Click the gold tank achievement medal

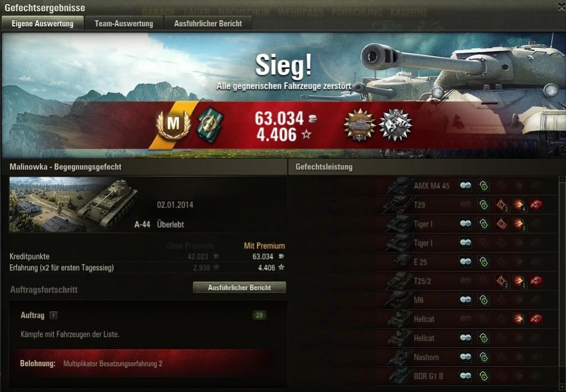(359, 124)
